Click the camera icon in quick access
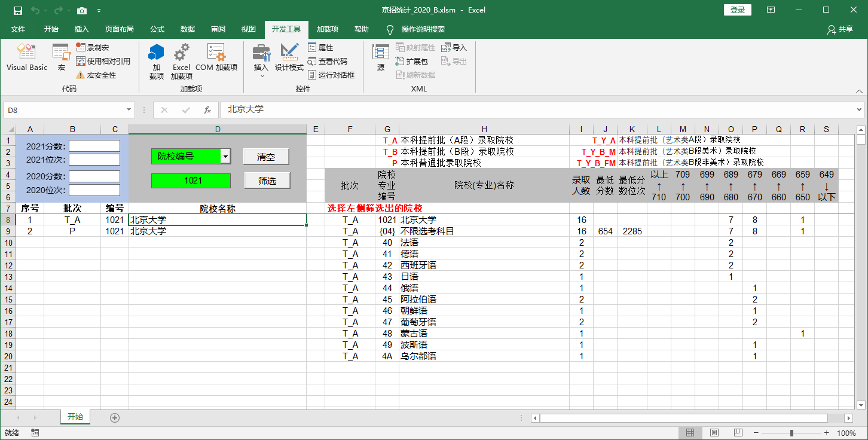 [x=82, y=10]
